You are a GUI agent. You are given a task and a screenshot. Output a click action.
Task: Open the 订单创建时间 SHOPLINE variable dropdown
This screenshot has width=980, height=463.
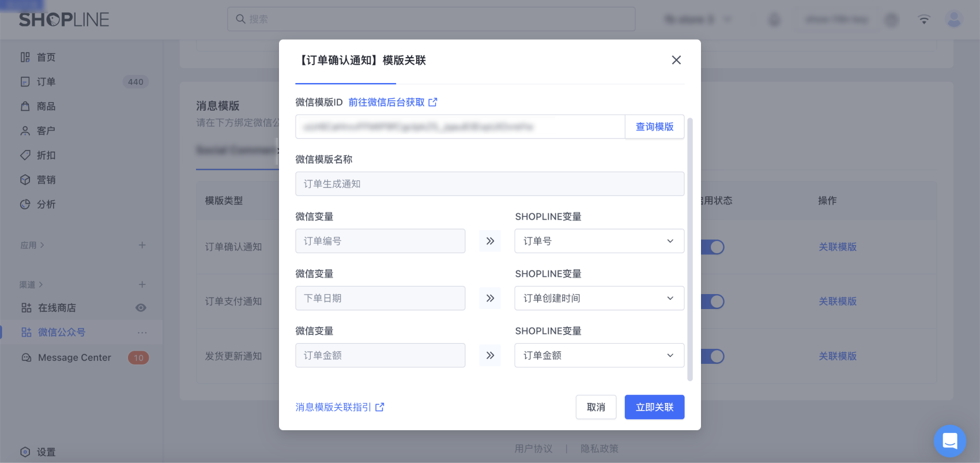[599, 298]
